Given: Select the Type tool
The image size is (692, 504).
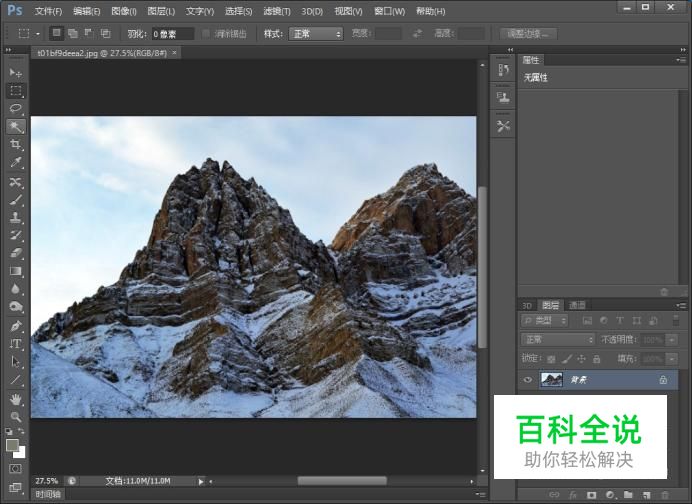Looking at the screenshot, I should (16, 344).
